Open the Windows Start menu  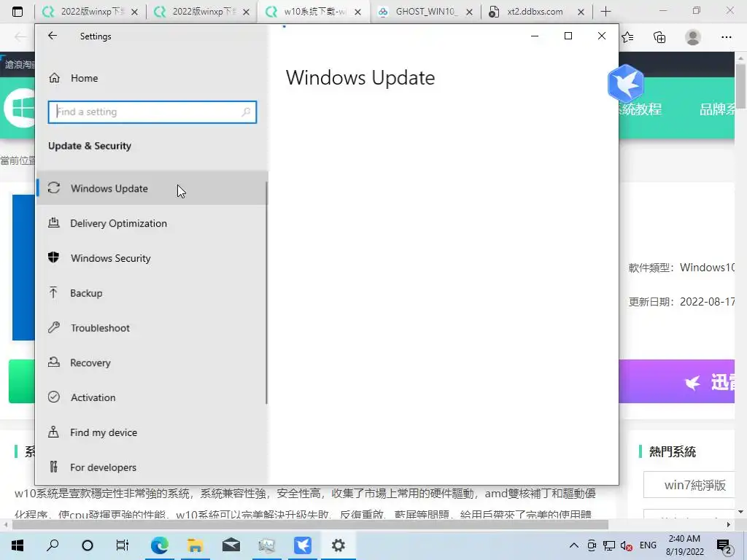(x=18, y=545)
